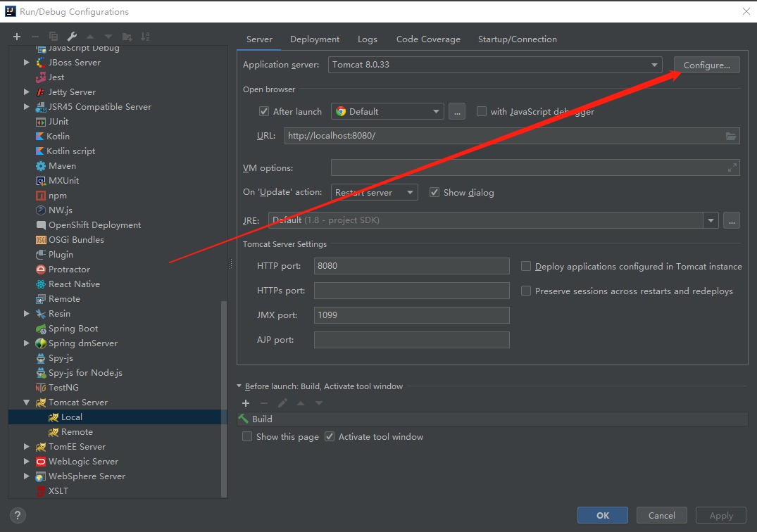Viewport: 757px width, 532px height.
Task: Switch to the Startup/Connection tab
Action: pos(518,39)
